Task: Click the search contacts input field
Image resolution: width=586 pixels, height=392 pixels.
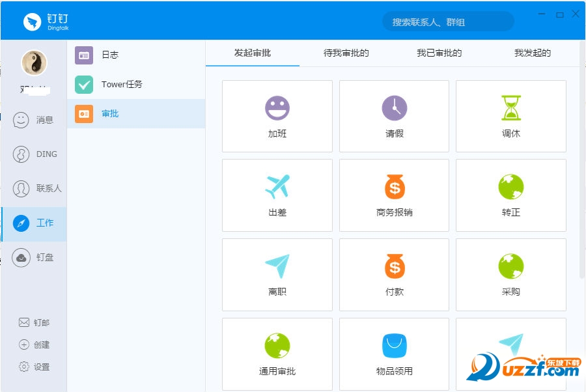Action: 447,21
